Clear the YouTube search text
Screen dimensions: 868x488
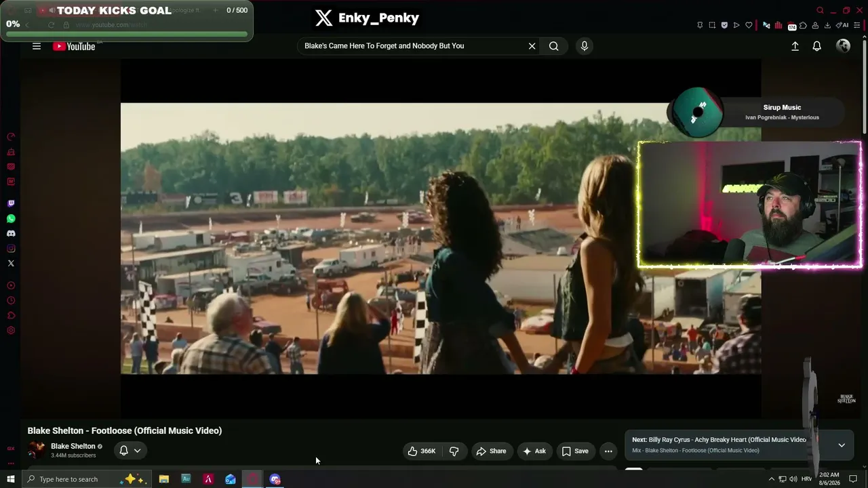pos(532,46)
